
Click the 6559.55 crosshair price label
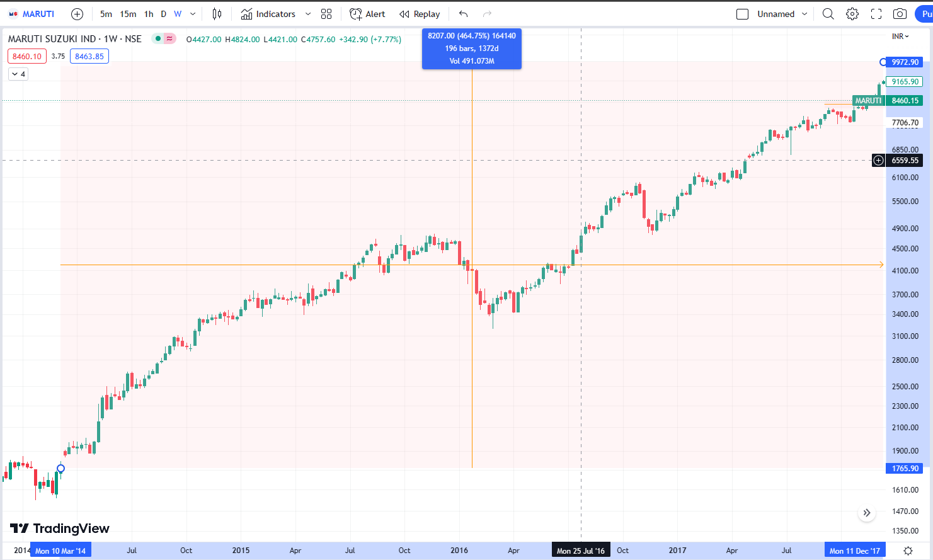[x=905, y=161]
